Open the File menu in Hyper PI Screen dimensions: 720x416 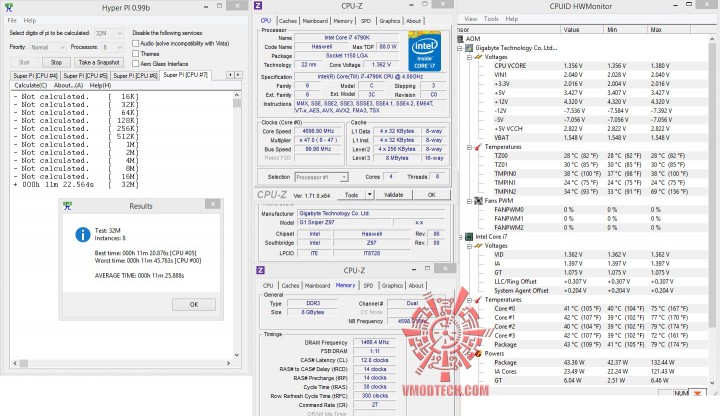click(12, 20)
